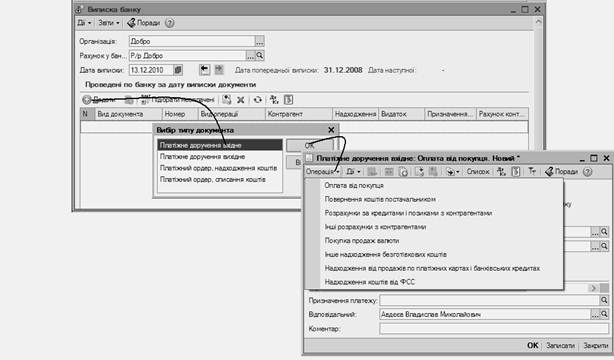
Task: Open the help icon in the Виписка банку window
Action: pyautogui.click(x=170, y=23)
